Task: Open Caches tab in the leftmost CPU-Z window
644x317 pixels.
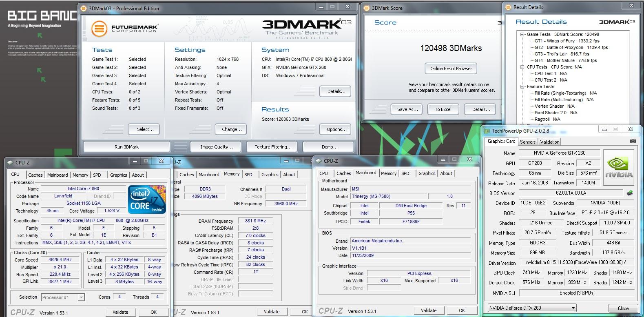Action: tap(35, 175)
